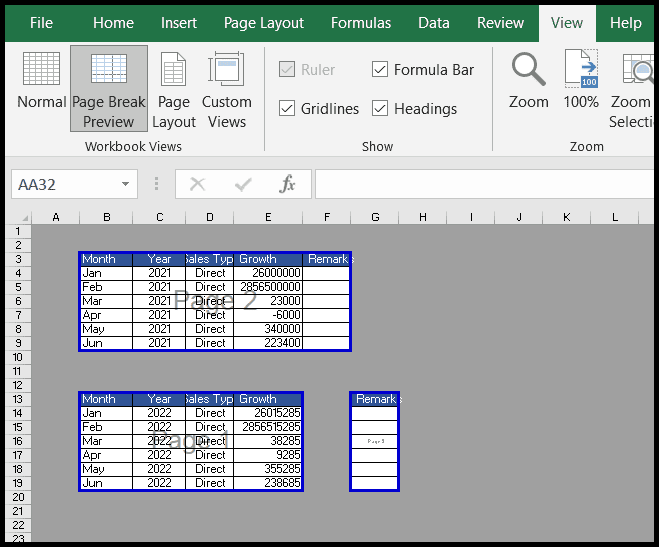Click inside the formula bar input field
The image size is (659, 547).
coord(484,184)
